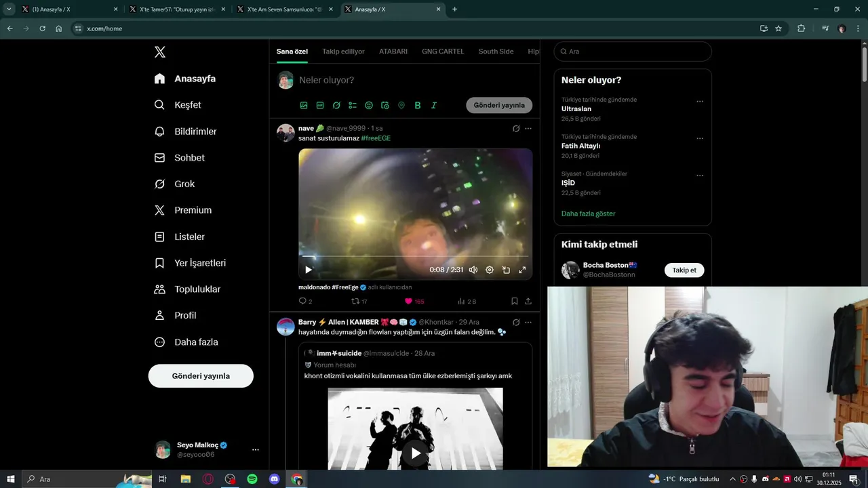Open more options for Fatih Altaylı trend
Screen dimensions: 868x488
click(x=700, y=138)
